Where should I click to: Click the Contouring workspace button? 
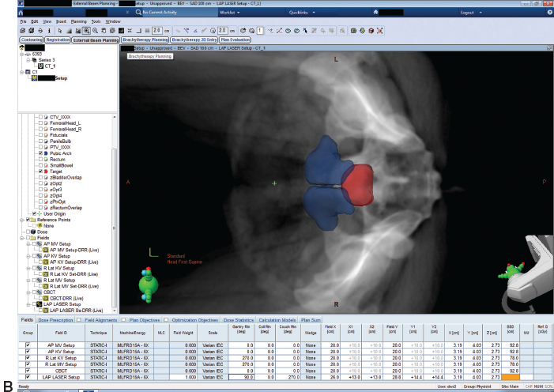click(x=21, y=38)
